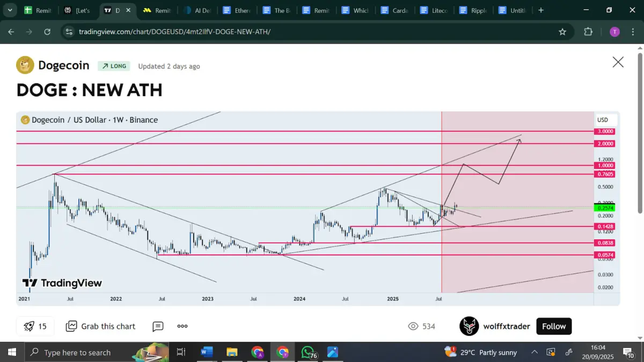This screenshot has width=644, height=362.
Task: Open the comments speech bubble icon
Action: (x=158, y=326)
